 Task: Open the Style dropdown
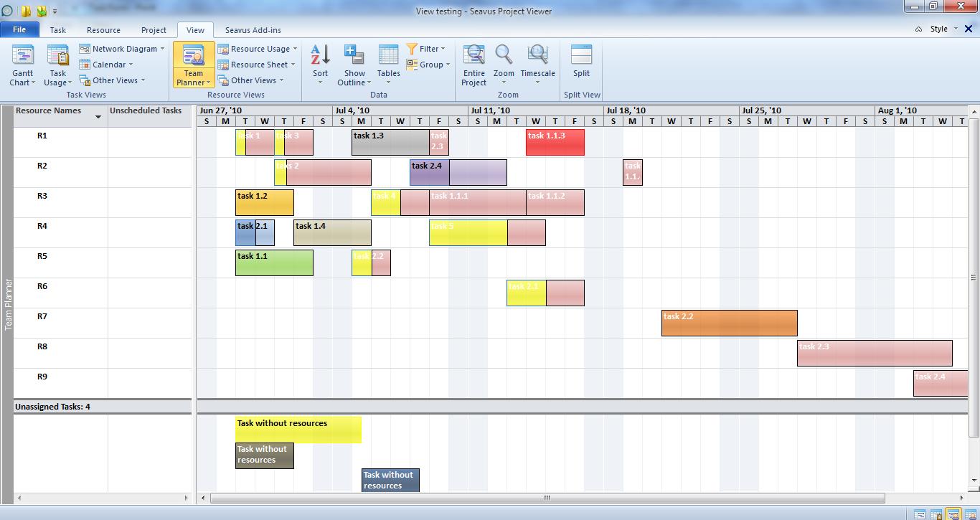click(943, 29)
